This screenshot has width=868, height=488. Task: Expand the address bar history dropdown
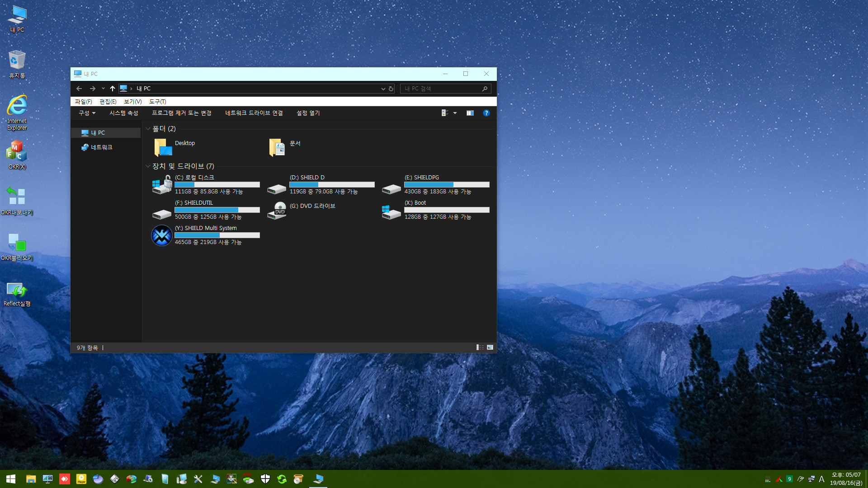click(x=383, y=89)
